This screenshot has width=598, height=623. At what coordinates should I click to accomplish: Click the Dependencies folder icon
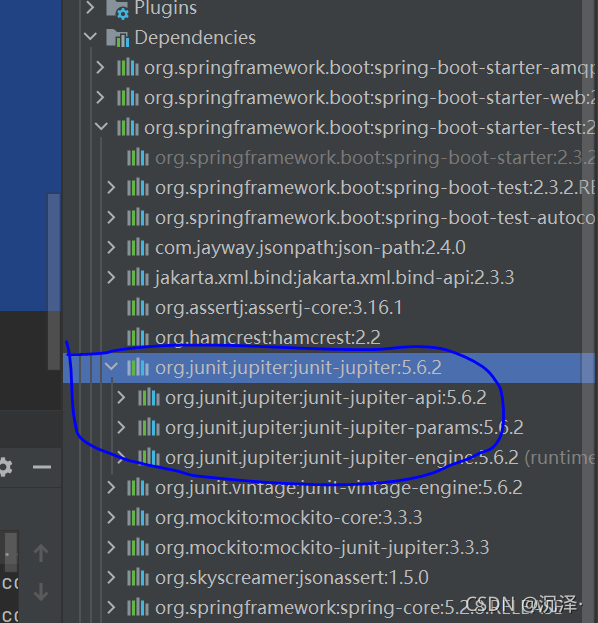coord(118,38)
